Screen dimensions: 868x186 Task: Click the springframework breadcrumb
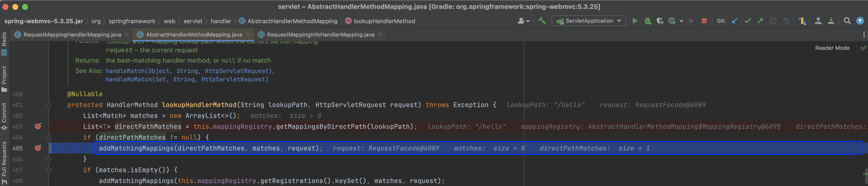(x=132, y=21)
